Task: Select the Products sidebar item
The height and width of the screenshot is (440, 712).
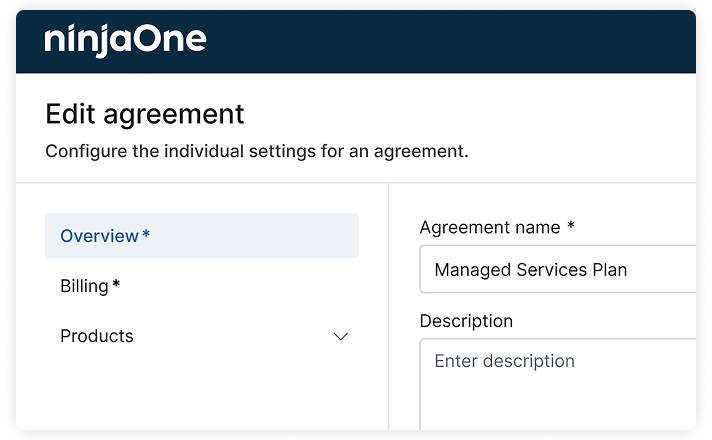Action: [x=97, y=336]
